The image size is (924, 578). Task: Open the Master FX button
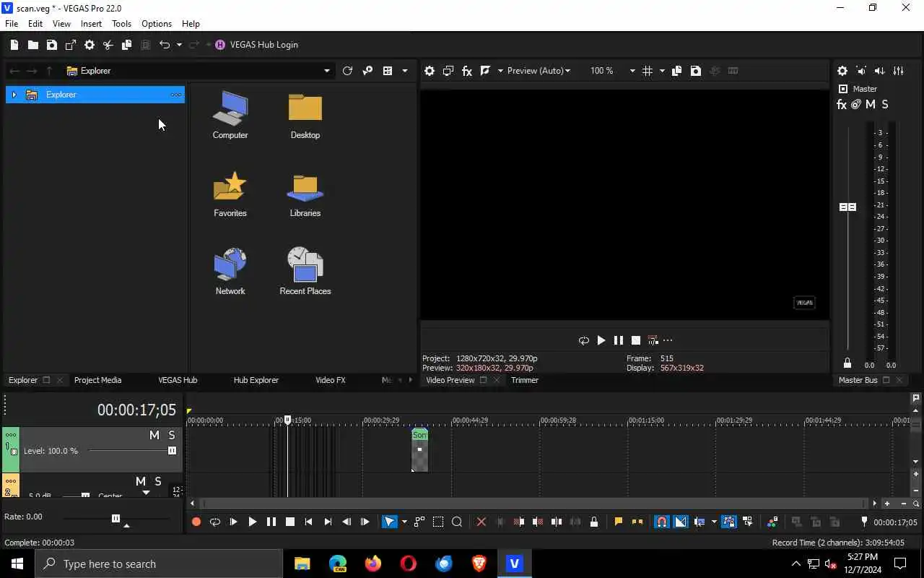[x=842, y=105]
